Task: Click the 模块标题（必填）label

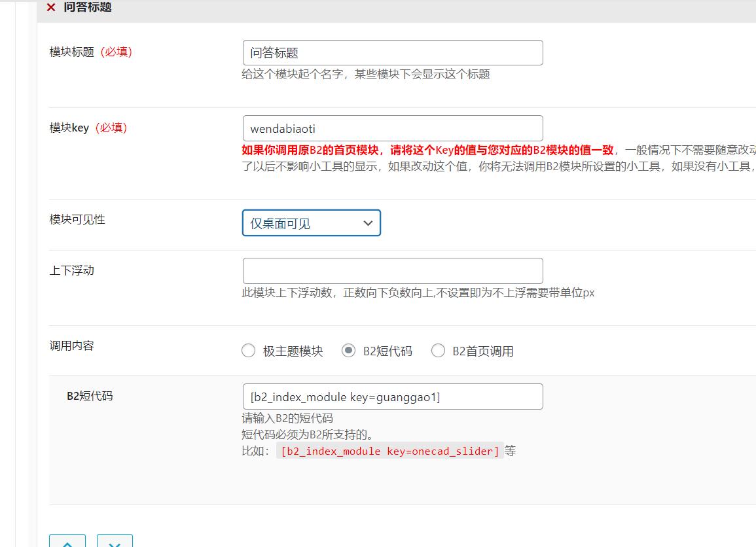Action: (91, 52)
